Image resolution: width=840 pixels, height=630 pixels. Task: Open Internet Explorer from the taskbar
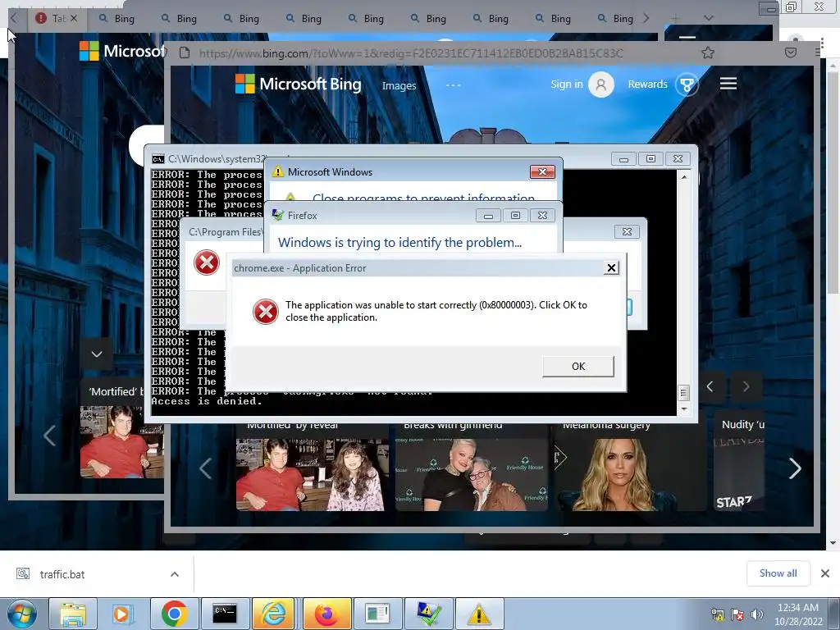point(275,614)
